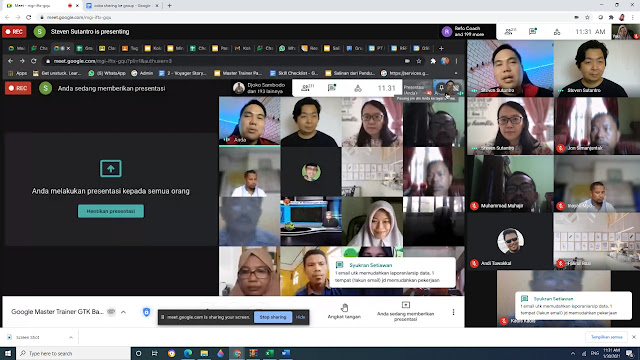
Task: Hide the screen sharing notification bar
Action: tap(300, 317)
